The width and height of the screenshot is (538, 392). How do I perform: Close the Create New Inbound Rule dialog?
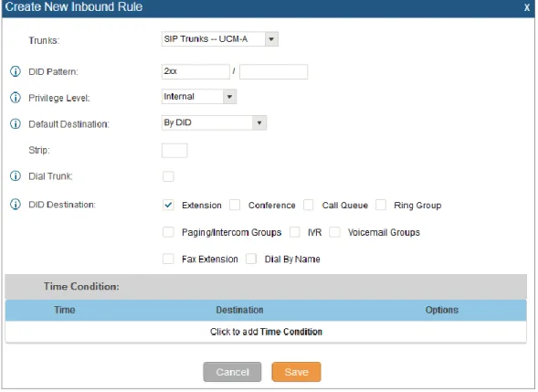coord(527,7)
